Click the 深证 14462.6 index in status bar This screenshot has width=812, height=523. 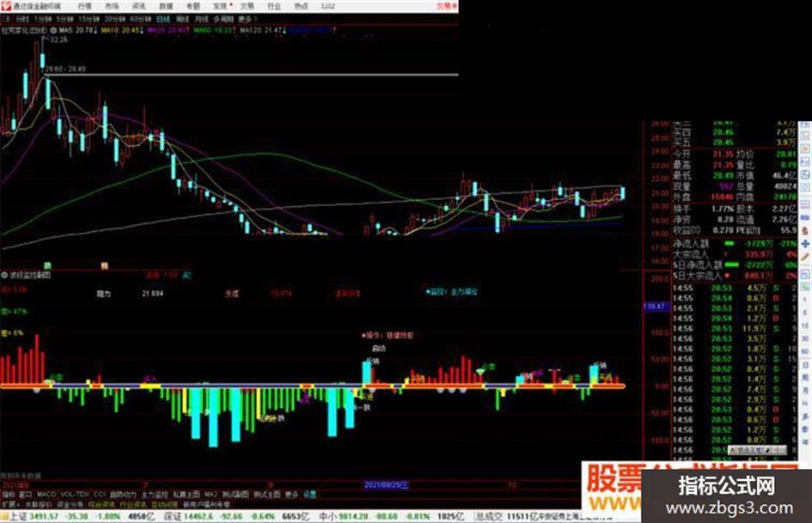188,517
